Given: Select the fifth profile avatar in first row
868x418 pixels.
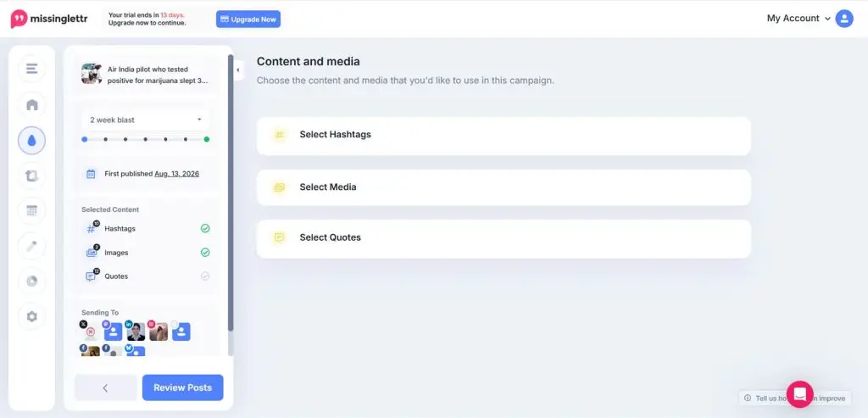Looking at the screenshot, I should pyautogui.click(x=181, y=331).
